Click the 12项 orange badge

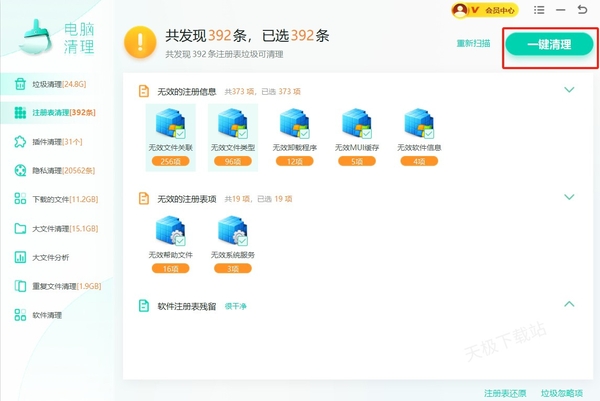click(x=295, y=161)
